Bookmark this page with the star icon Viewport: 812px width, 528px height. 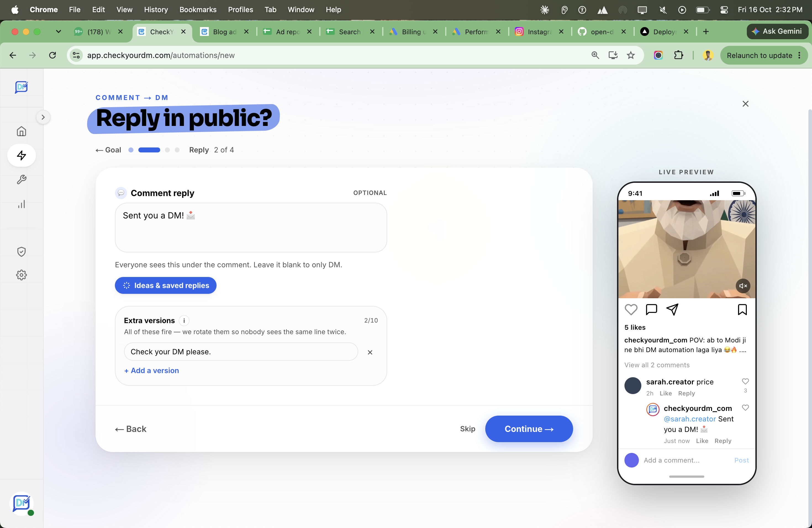(x=631, y=55)
